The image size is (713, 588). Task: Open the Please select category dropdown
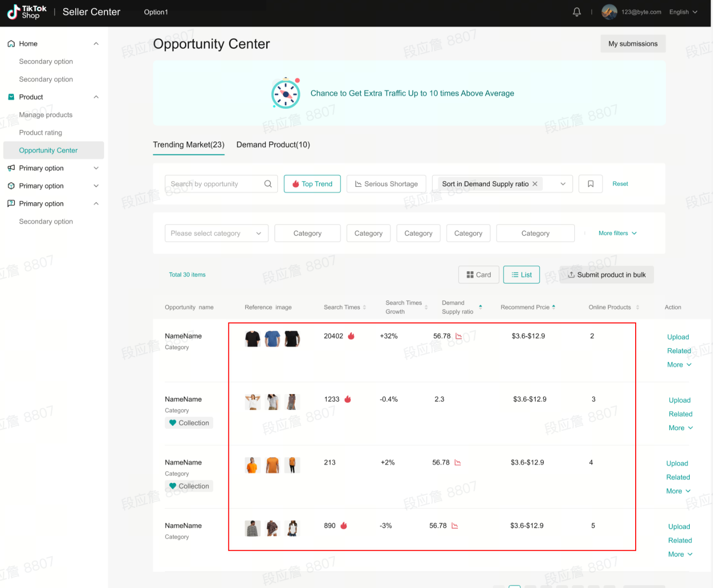click(x=216, y=234)
